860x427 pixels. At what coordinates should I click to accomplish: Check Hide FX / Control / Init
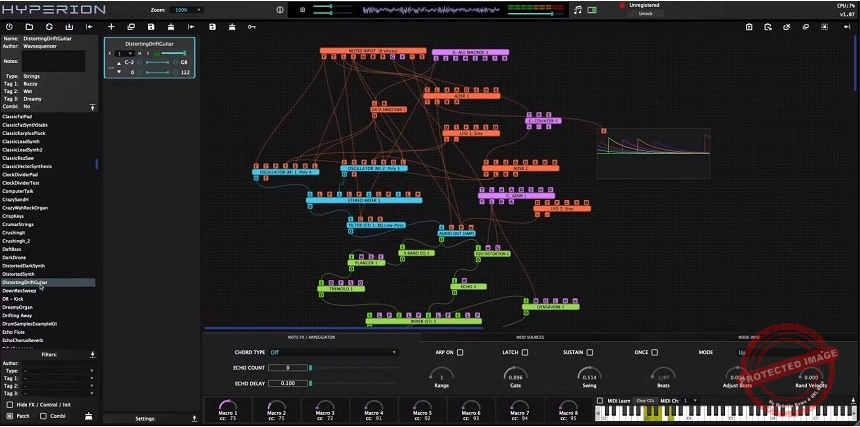click(x=10, y=405)
